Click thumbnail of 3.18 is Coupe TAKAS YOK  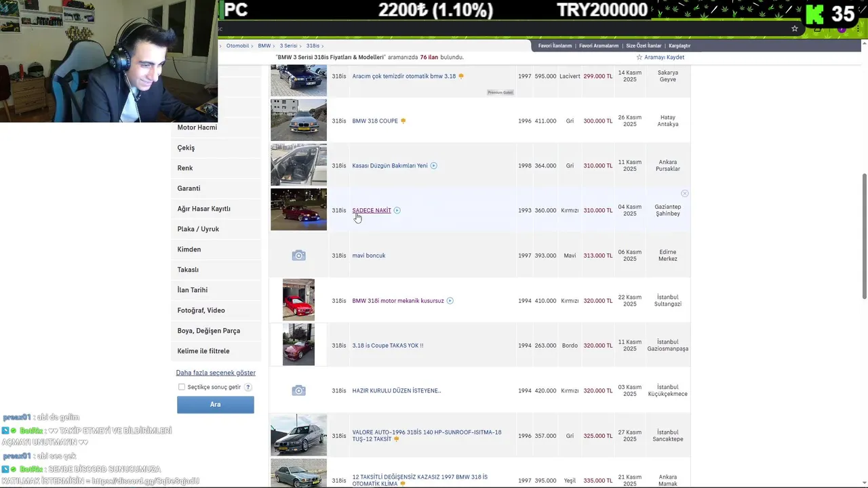point(298,344)
